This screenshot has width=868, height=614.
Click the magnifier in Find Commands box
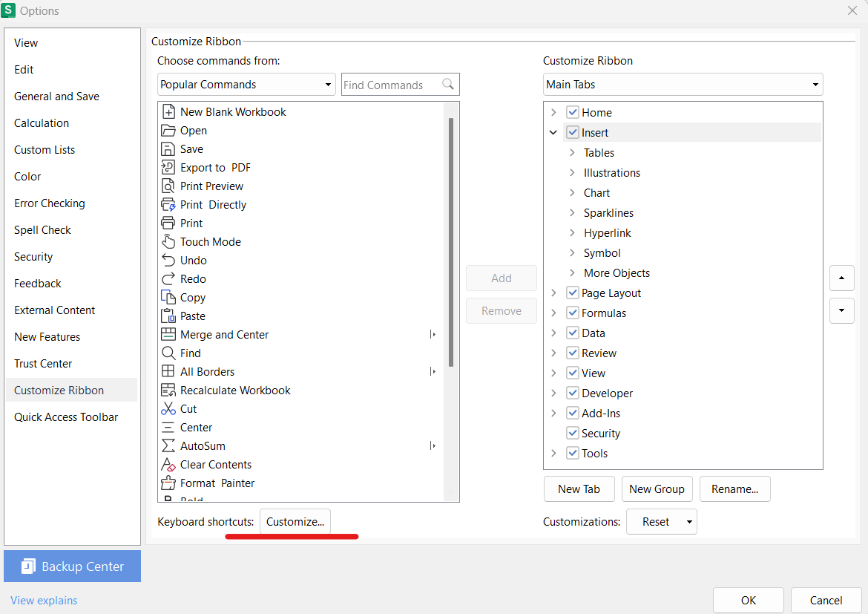(x=448, y=84)
